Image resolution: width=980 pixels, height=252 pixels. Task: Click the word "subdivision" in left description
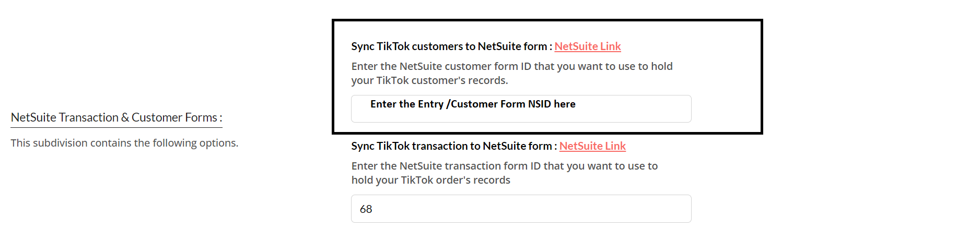coord(60,143)
